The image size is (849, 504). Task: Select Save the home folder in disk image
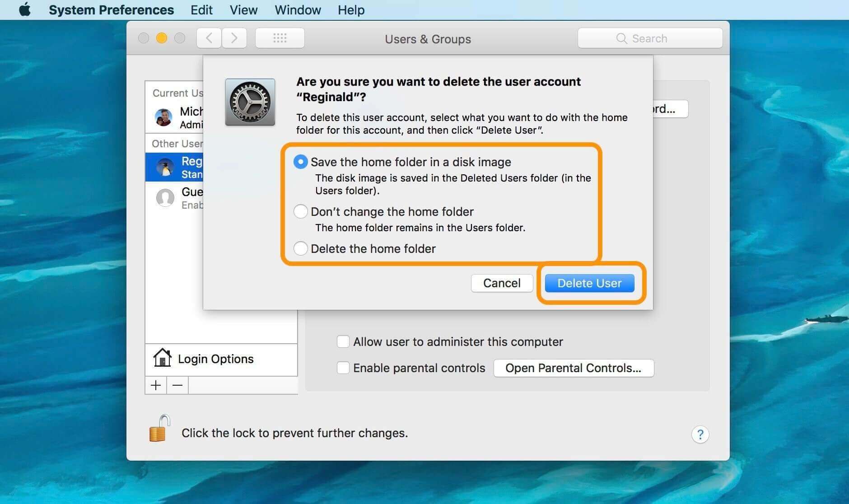(301, 162)
